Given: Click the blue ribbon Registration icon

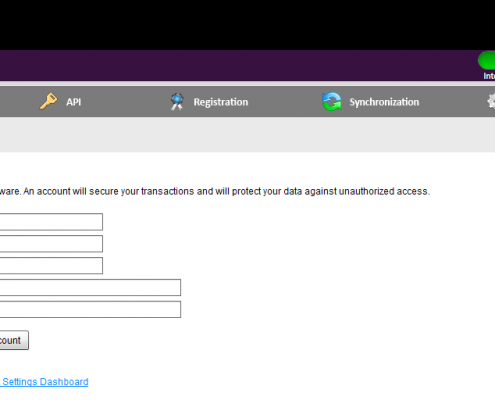Looking at the screenshot, I should coord(177,102).
